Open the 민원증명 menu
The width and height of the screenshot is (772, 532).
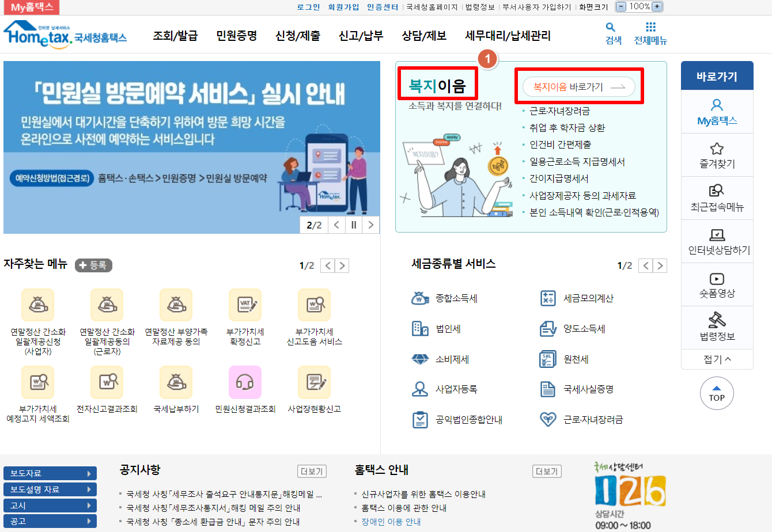pos(236,36)
